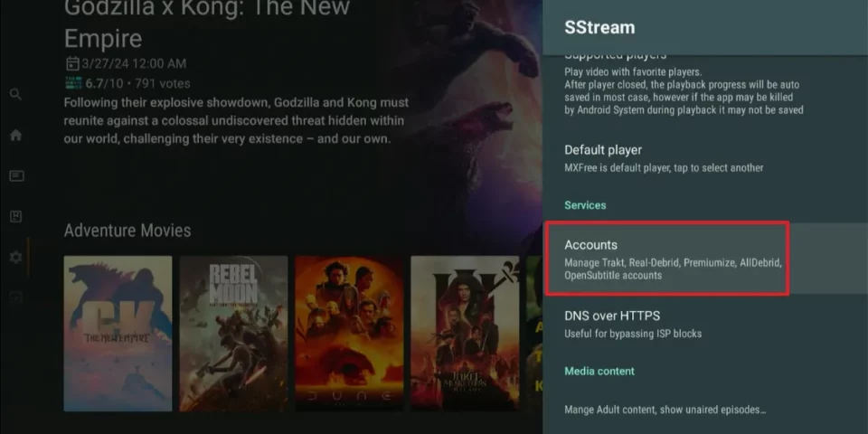Go to Home via sidebar house icon
Viewport: 868px width, 434px height.
tap(15, 135)
